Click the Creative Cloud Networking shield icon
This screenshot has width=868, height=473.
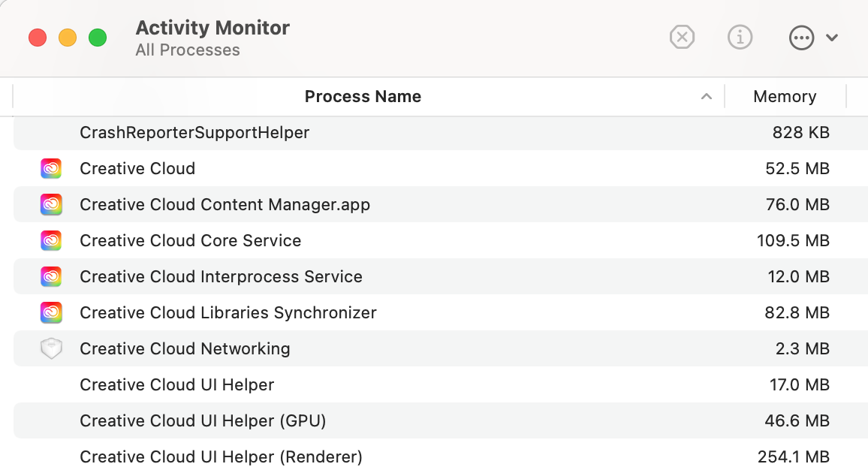point(51,349)
